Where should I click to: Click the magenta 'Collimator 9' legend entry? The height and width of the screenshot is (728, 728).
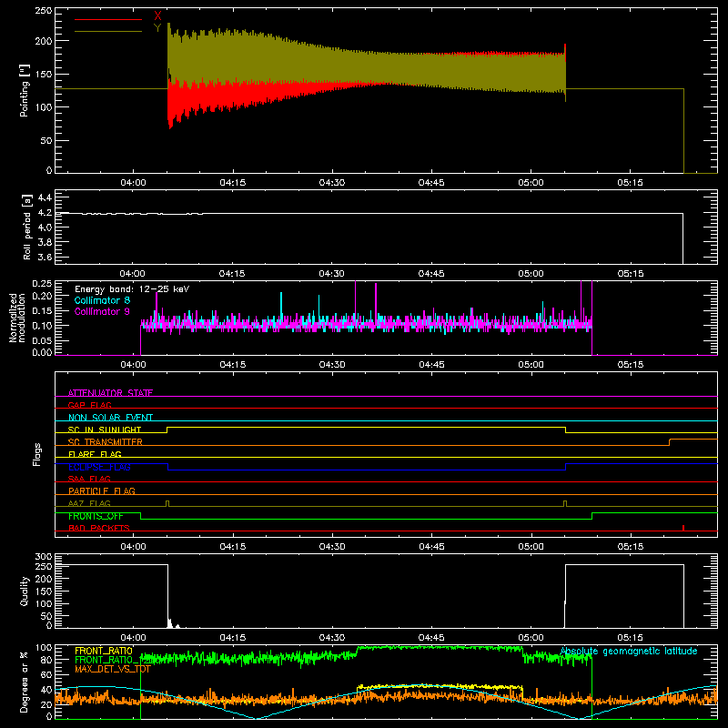coord(102,311)
